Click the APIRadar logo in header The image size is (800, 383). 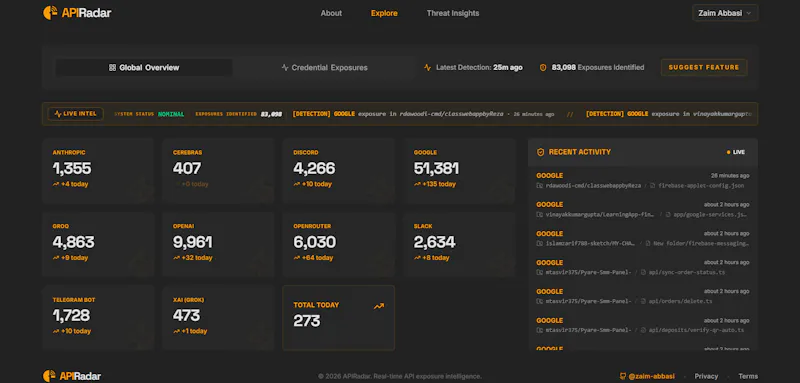coord(77,13)
